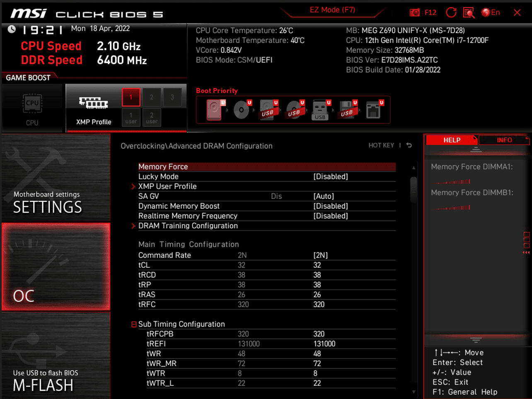Enable XMP profile 1
Screen dimensions: 532x399
point(131,97)
